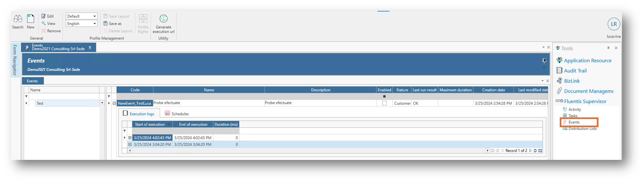This screenshot has width=644, height=182.
Task: Toggle the Enabled column filter checkbox
Action: click(384, 97)
